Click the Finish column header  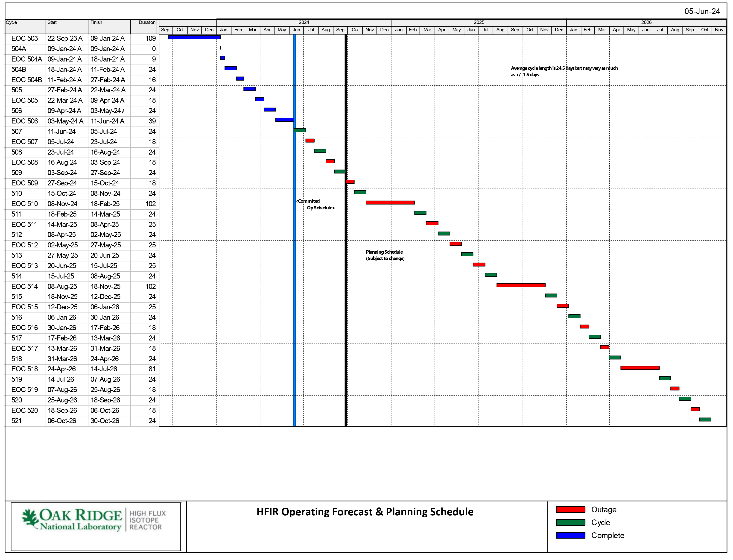96,22
